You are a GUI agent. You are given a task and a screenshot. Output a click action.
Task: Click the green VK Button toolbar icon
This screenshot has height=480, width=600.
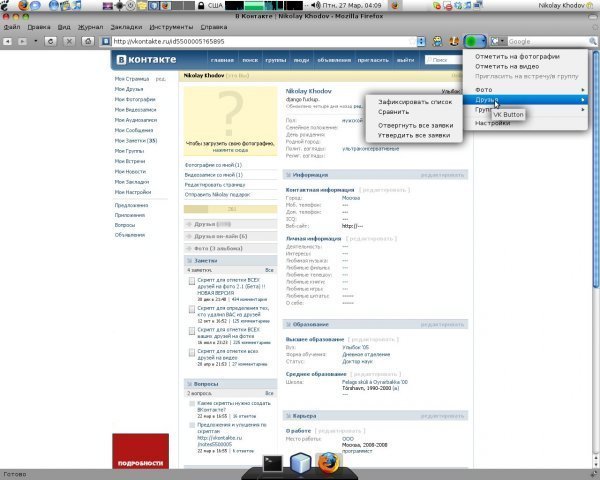click(472, 41)
